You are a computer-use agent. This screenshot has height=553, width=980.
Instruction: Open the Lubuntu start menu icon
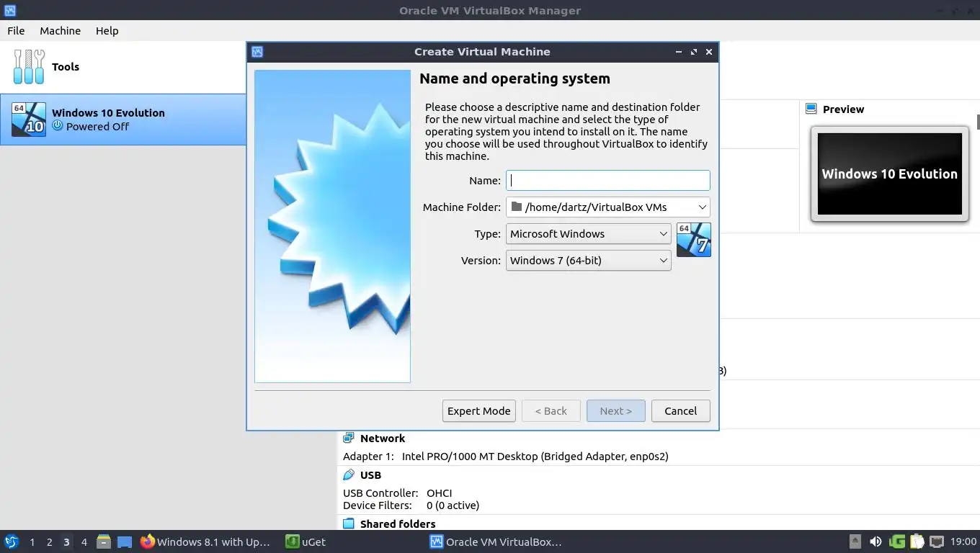point(11,541)
